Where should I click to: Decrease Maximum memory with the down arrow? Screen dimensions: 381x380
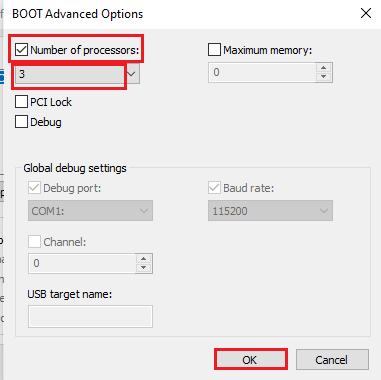[323, 77]
